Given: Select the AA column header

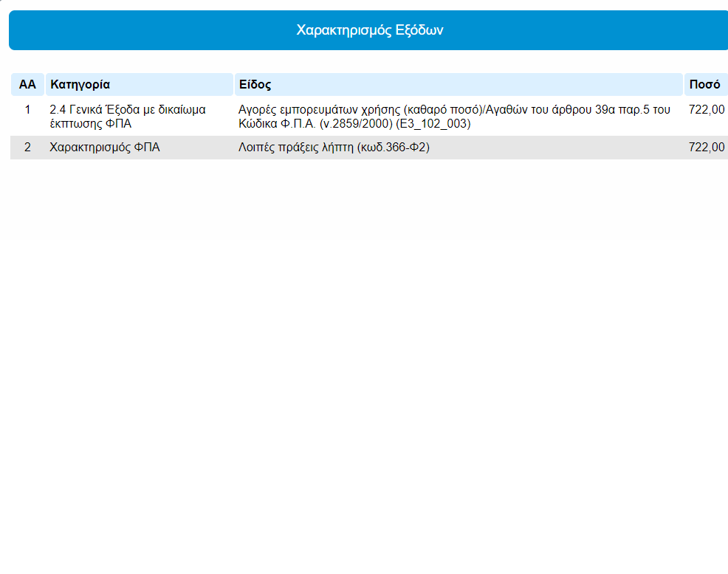Looking at the screenshot, I should click(27, 84).
